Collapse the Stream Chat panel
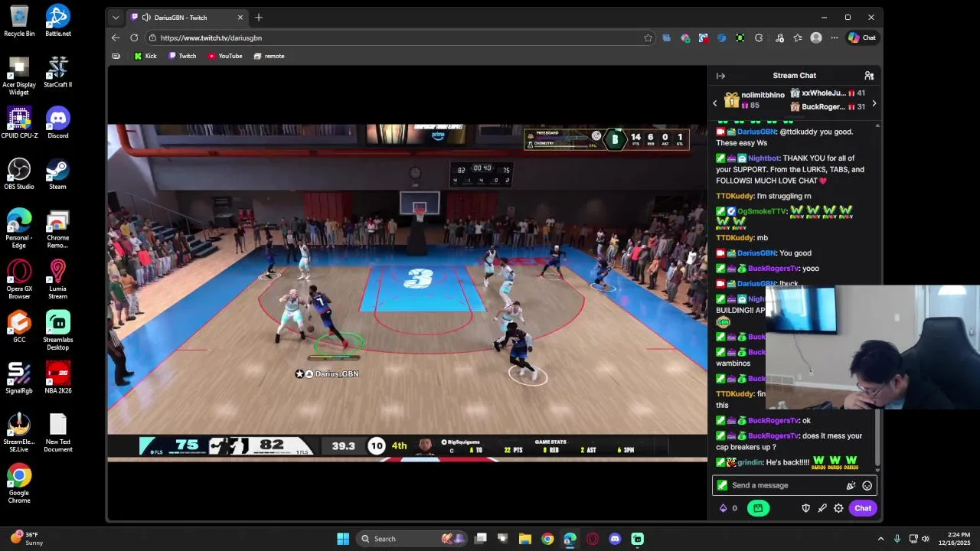Screen dimensions: 980x551 [x=720, y=76]
